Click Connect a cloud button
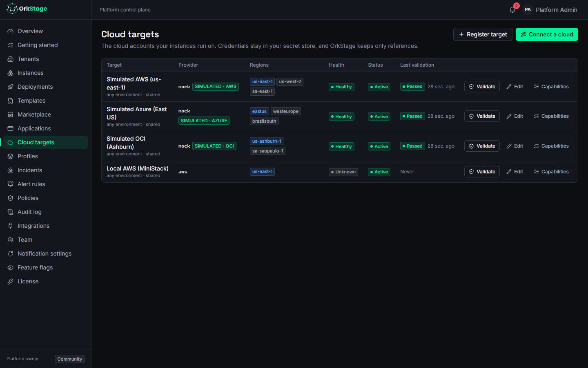 547,34
